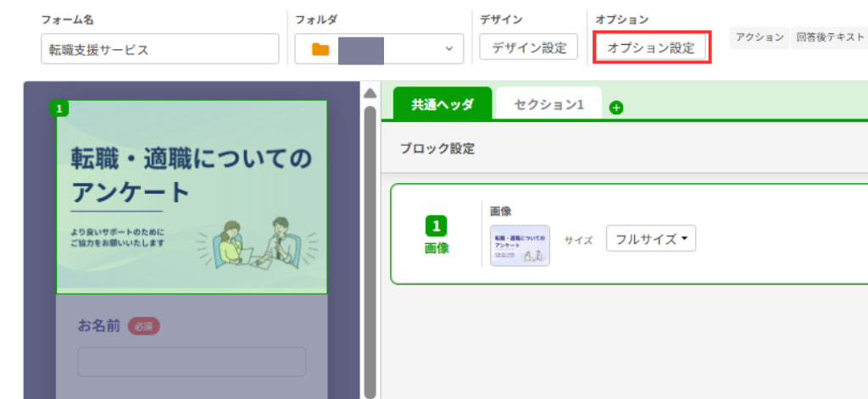Click the preview block number 1 badge

(59, 108)
